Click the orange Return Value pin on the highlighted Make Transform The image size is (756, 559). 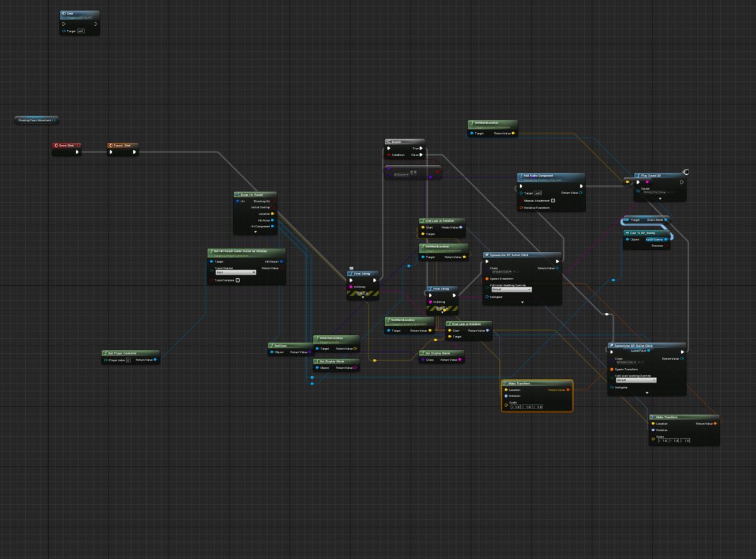point(568,390)
